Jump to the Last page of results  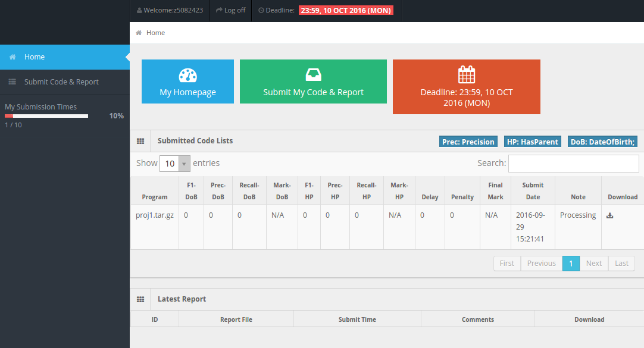point(621,264)
